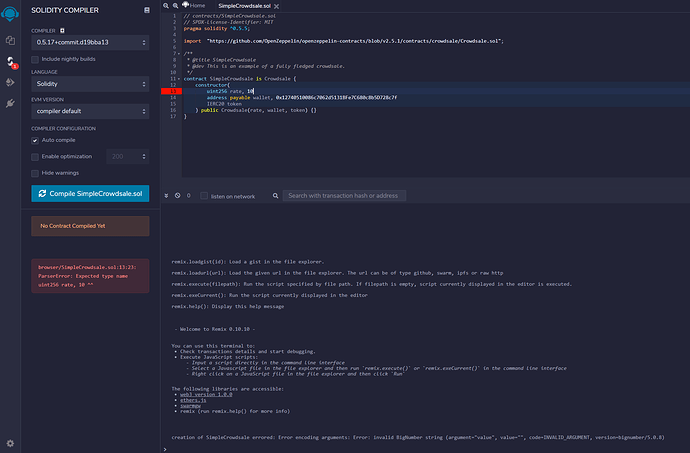Open the swarmgw library link
690x453 pixels.
190,405
